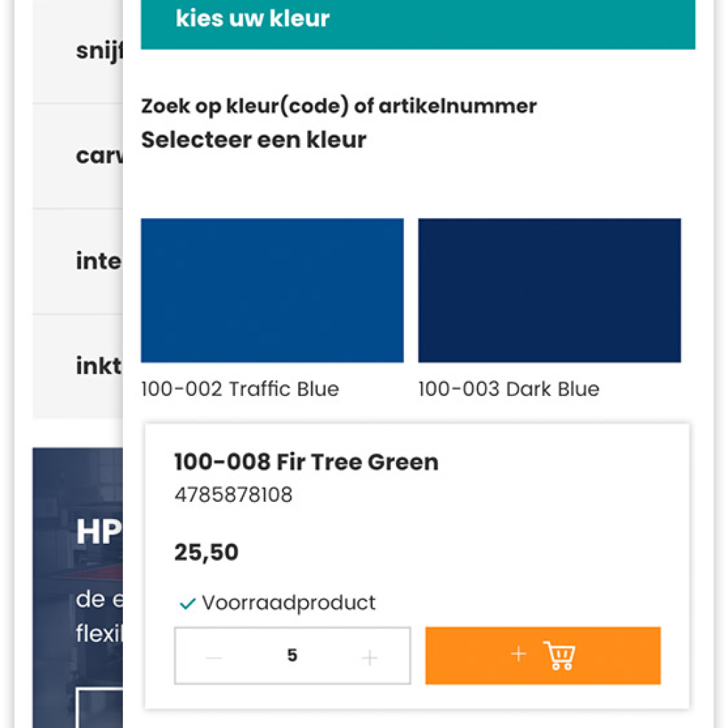
Task: Click article number 4785878108
Action: 233,495
